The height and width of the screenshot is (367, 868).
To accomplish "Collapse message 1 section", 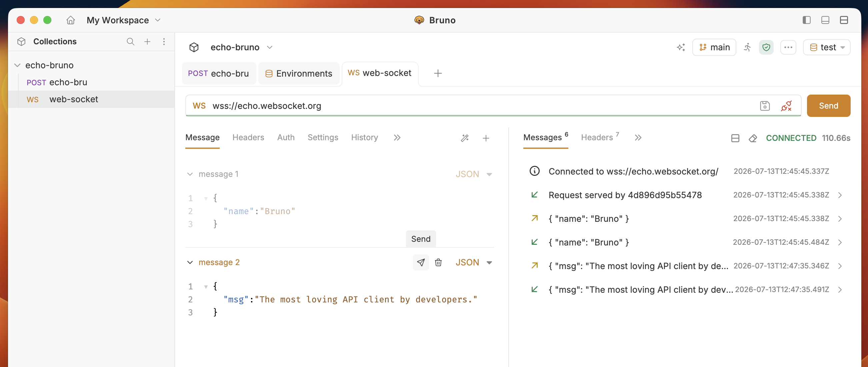I will click(x=190, y=174).
